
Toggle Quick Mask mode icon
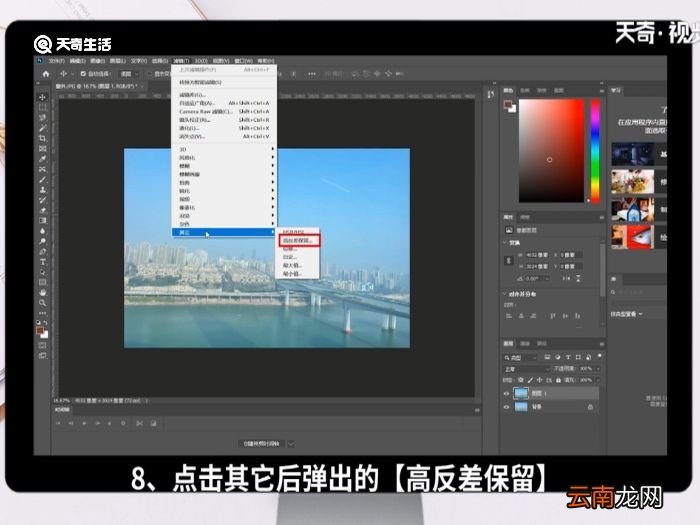pyautogui.click(x=42, y=345)
